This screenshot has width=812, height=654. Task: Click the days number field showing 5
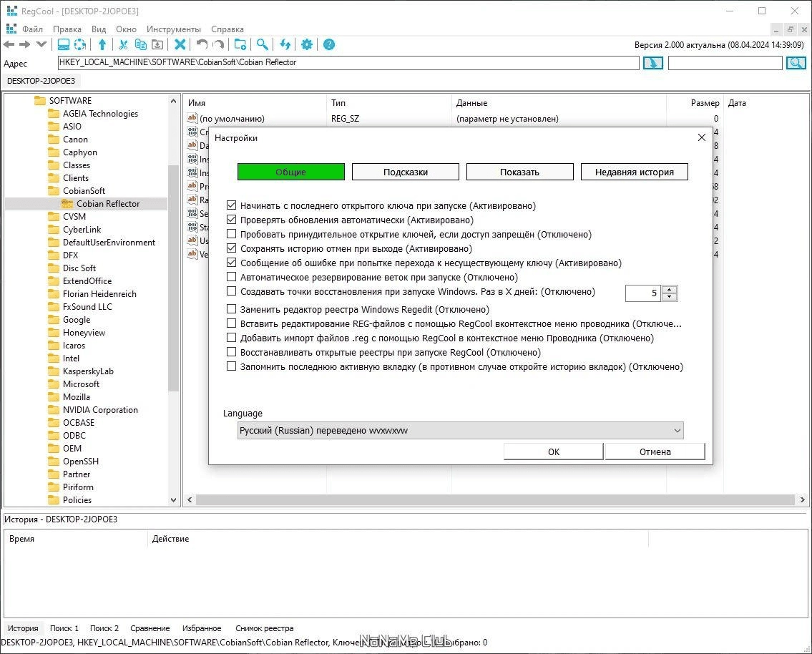(x=644, y=293)
